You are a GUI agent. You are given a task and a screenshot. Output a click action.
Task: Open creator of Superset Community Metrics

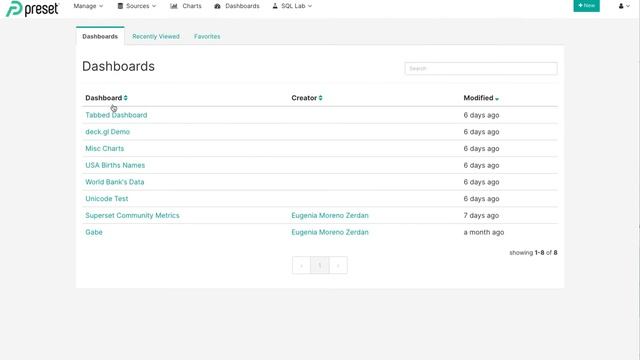click(x=330, y=216)
